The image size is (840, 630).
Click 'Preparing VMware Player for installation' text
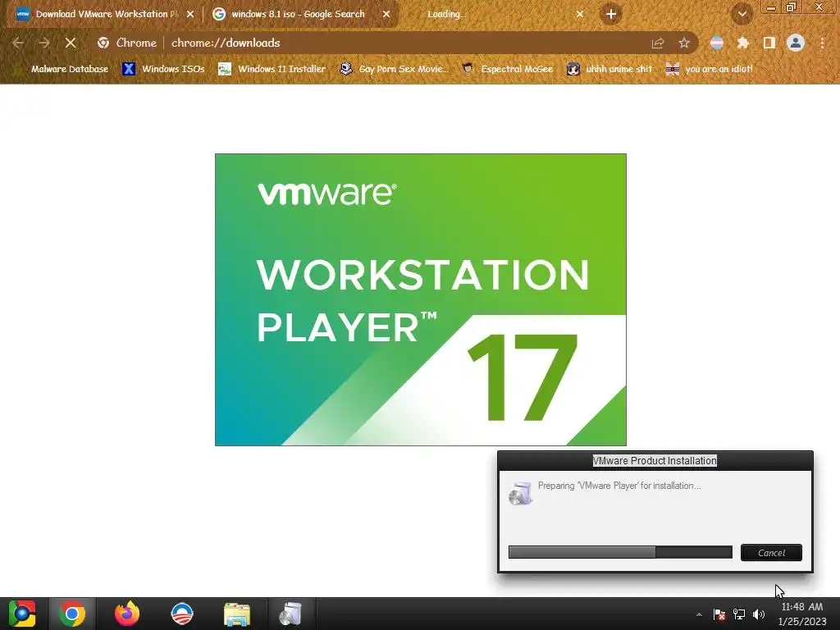pos(619,486)
